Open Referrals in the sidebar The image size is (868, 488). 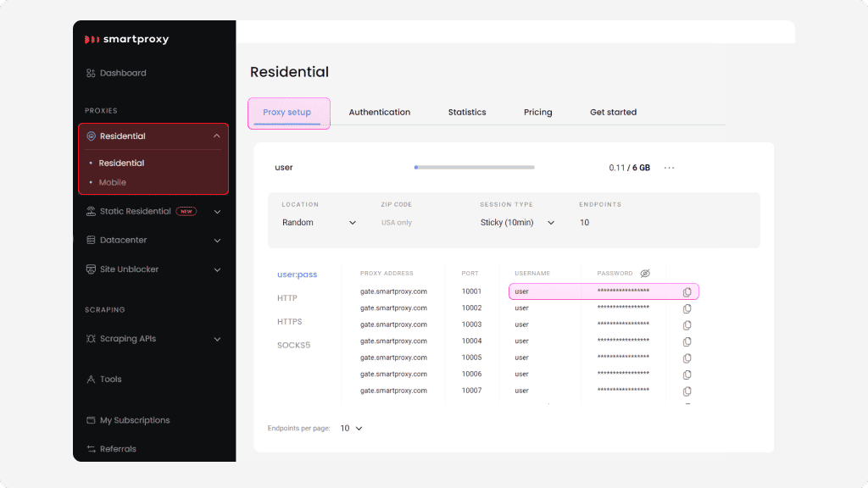point(117,449)
